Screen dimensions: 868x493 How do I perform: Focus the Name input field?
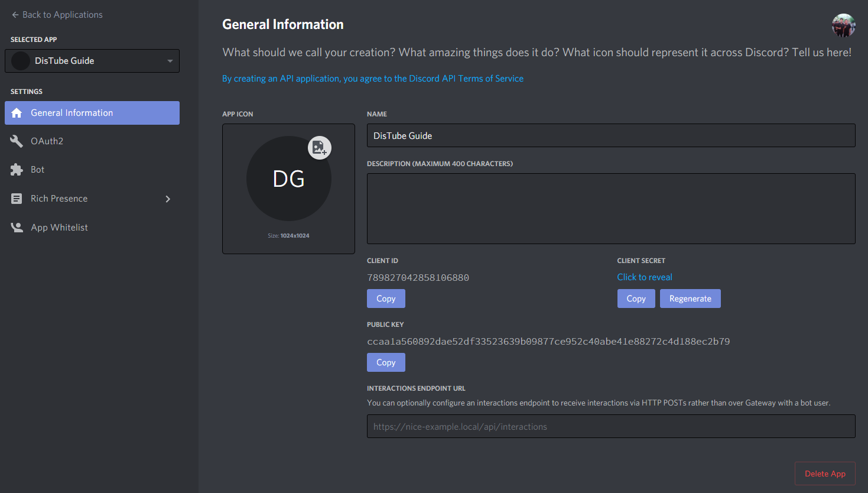pos(611,135)
